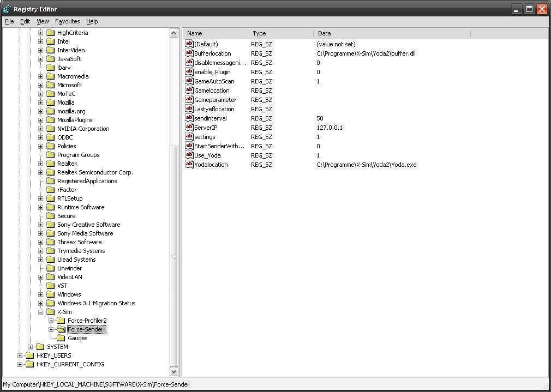
Task: Click the Registry Editor title bar icon
Action: click(x=7, y=9)
